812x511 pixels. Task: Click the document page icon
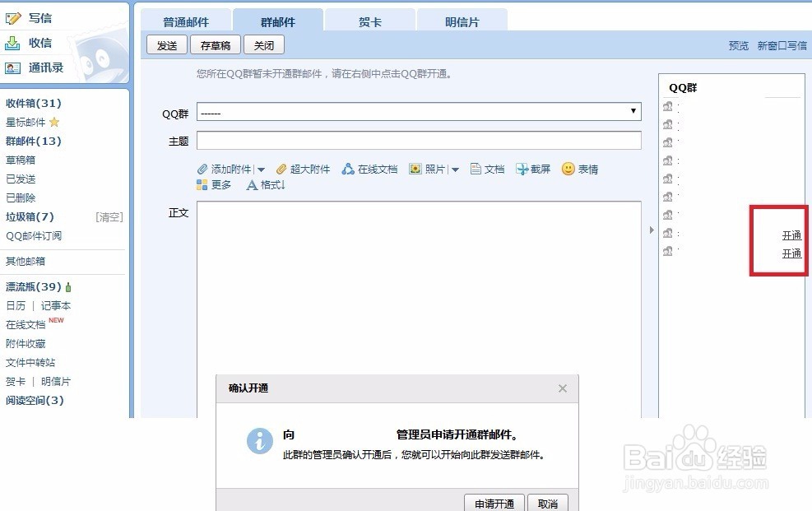(x=476, y=169)
